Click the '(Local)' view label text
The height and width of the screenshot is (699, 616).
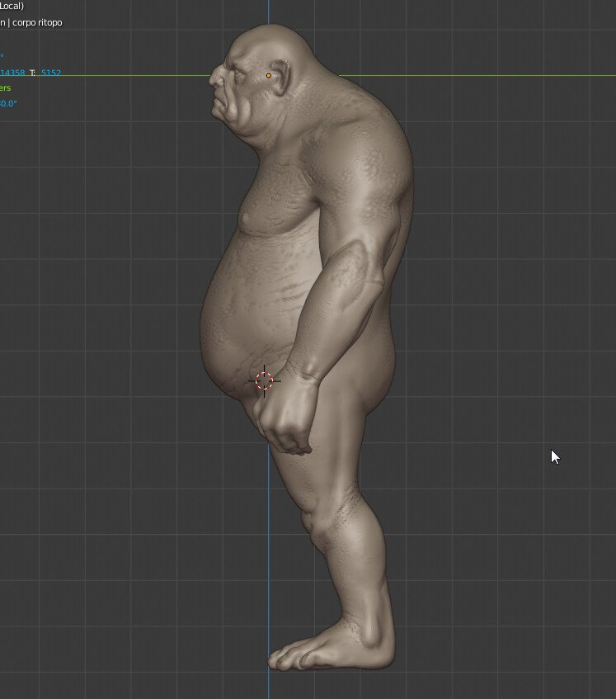pos(12,6)
